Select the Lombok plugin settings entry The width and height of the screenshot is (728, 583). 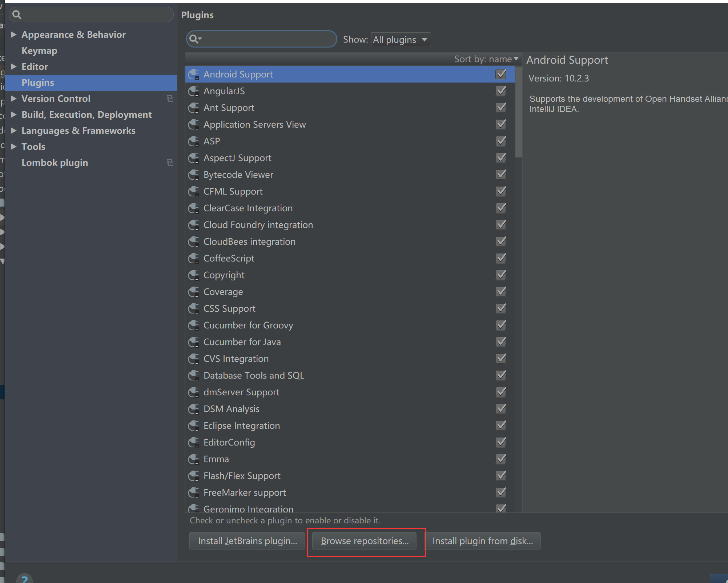click(x=55, y=163)
